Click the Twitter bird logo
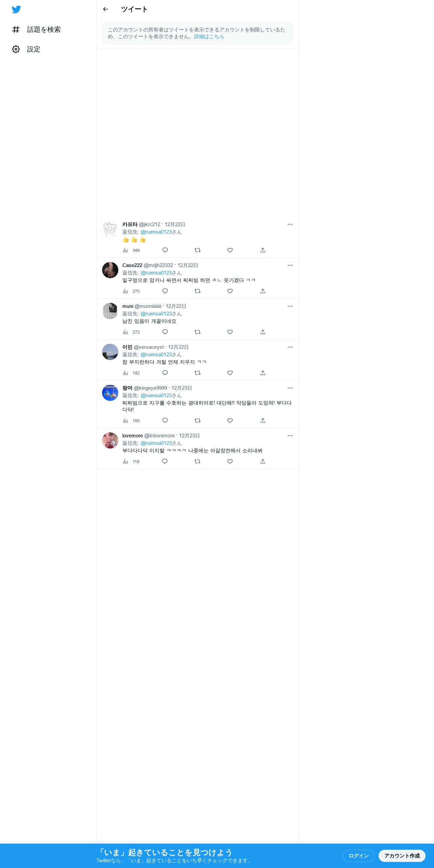434x868 pixels. click(16, 9)
